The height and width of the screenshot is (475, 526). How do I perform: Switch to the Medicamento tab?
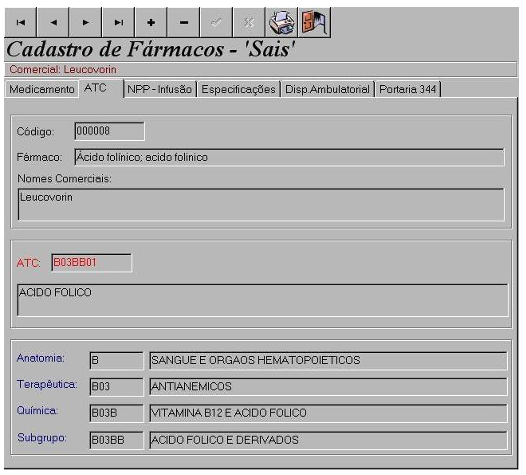point(42,90)
